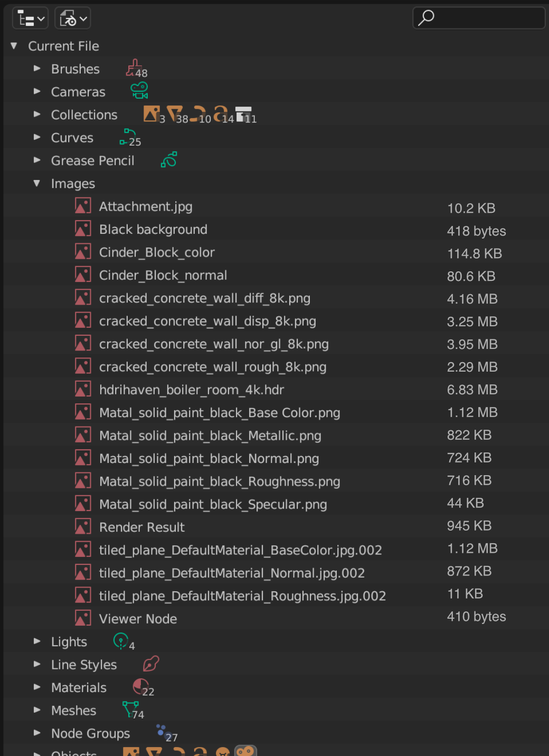The height and width of the screenshot is (756, 549).
Task: Open the display mode dropdown
Action: [73, 18]
